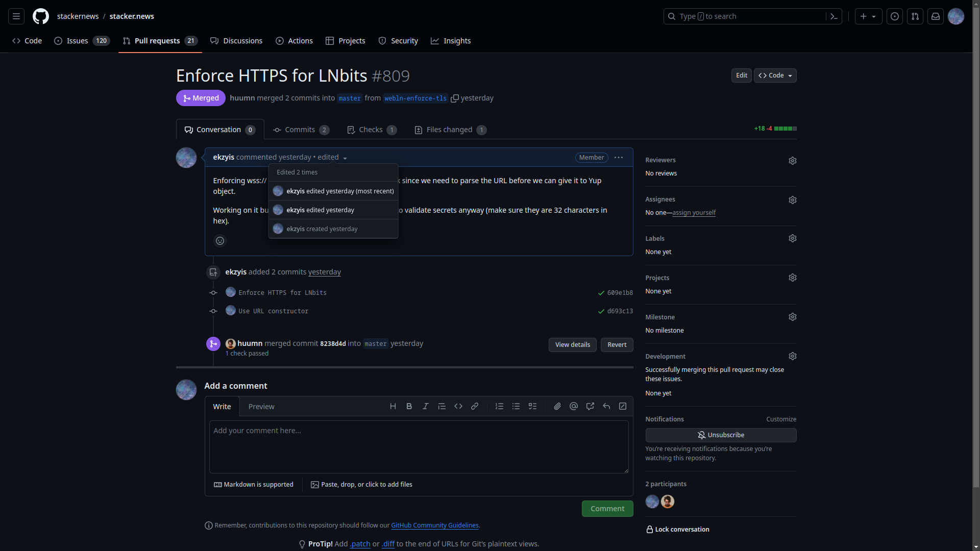
Task: Click Lock conversation
Action: [x=677, y=530]
